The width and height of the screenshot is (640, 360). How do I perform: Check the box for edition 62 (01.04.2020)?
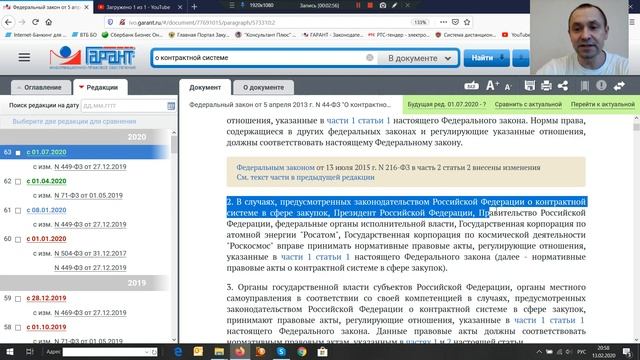tap(18, 182)
